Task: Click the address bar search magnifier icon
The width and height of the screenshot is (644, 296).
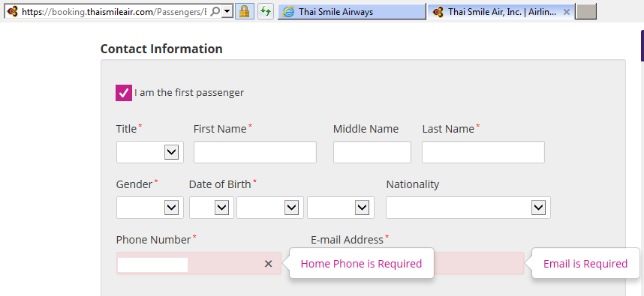Action: tap(215, 12)
